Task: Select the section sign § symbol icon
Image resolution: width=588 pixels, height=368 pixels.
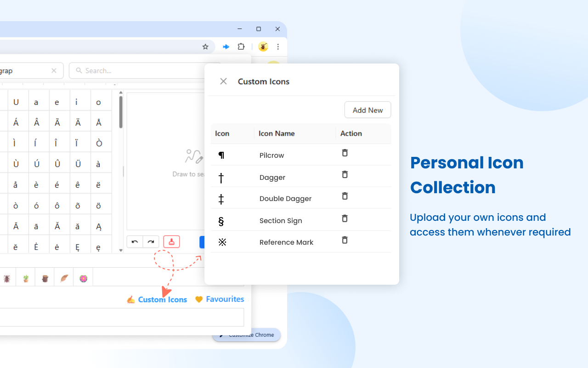Action: pyautogui.click(x=221, y=221)
